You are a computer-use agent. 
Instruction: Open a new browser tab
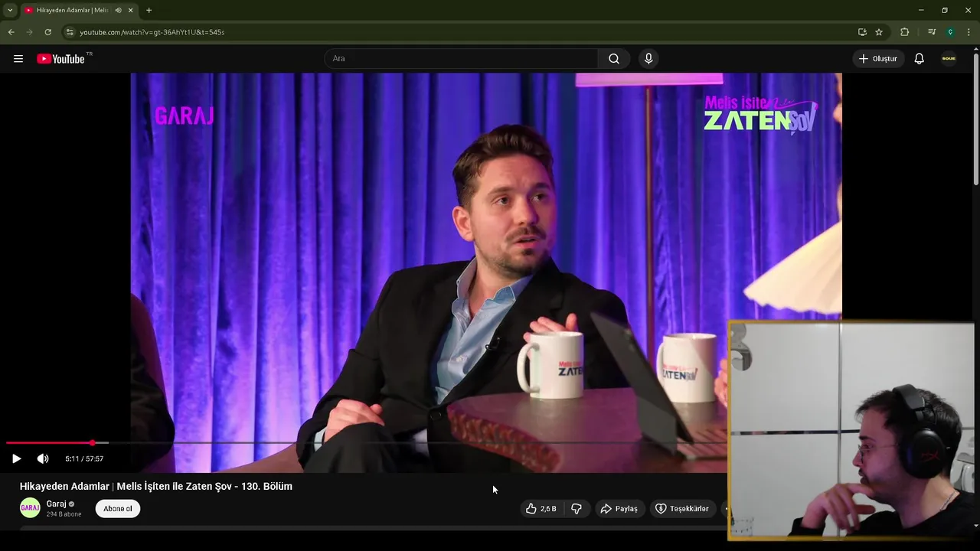149,10
